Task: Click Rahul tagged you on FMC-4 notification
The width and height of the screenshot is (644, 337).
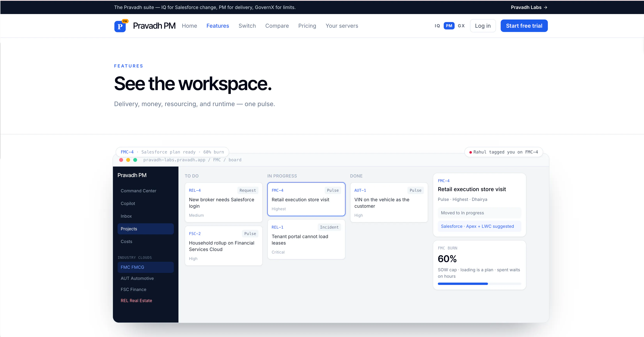Action: 504,152
